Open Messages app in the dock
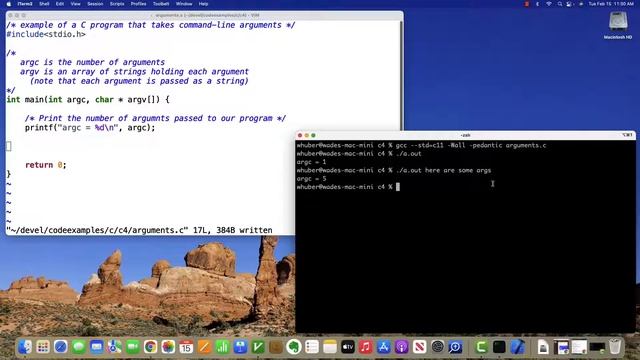 coord(79,347)
